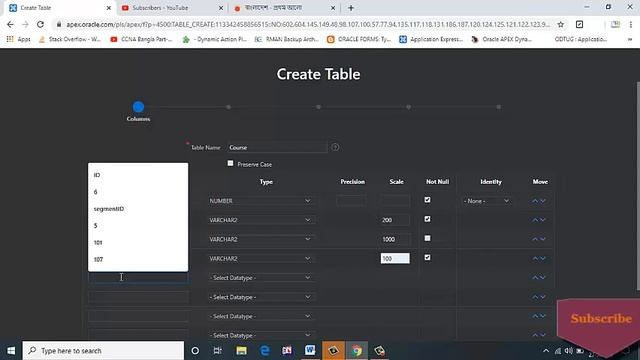Viewport: 640px width, 360px height.
Task: Launch Microsoft Edge from taskbar
Action: [264, 351]
